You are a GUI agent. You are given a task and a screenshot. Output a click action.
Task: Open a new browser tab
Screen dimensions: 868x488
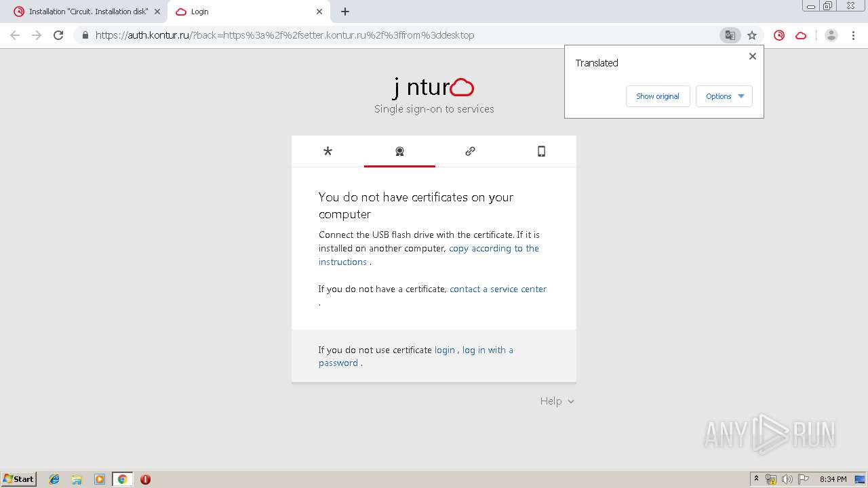tap(344, 12)
